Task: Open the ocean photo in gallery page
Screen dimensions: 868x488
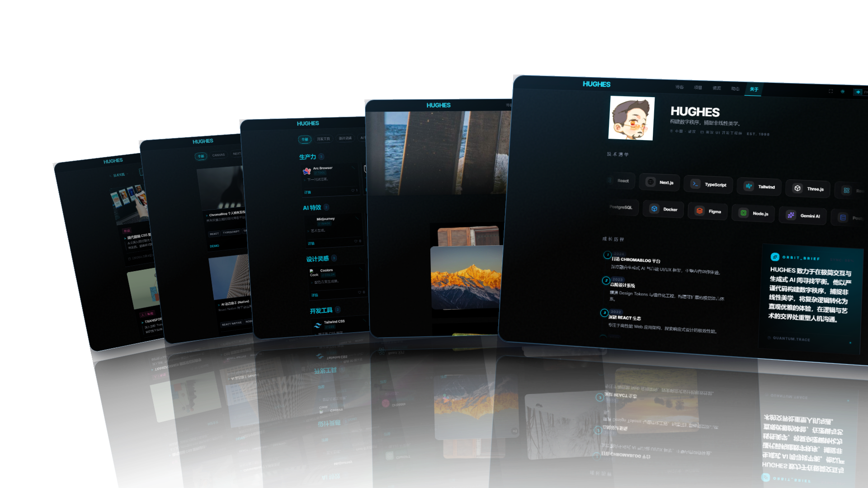Action: (x=438, y=153)
